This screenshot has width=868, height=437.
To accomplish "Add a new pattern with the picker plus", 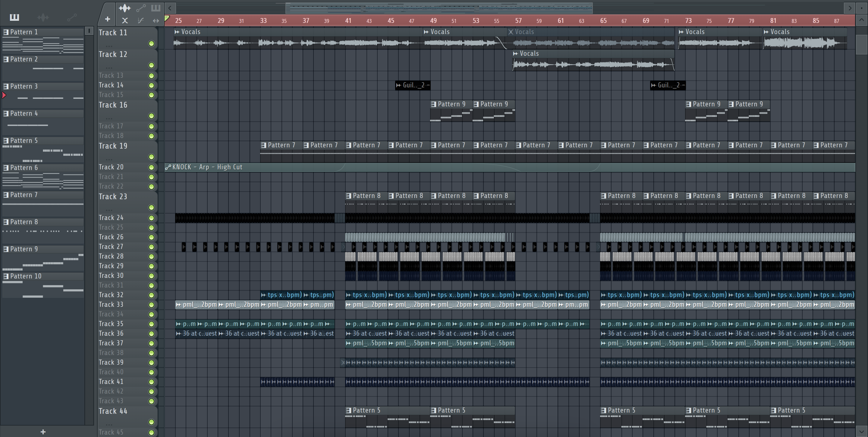I will tap(43, 432).
